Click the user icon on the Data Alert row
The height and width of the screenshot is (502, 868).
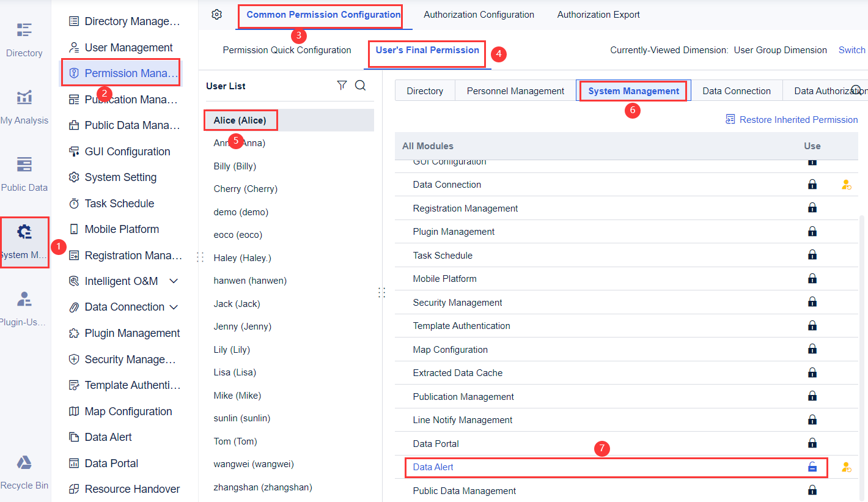846,467
